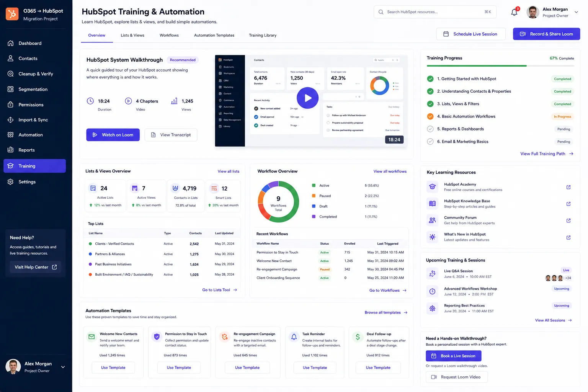Open the notifications bell
The height and width of the screenshot is (392, 588).
click(514, 12)
